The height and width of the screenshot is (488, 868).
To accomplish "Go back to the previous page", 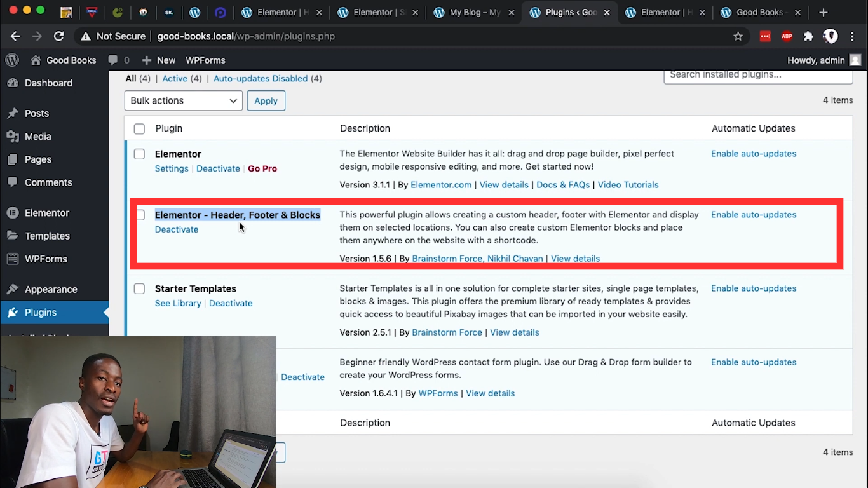I will pos(15,36).
